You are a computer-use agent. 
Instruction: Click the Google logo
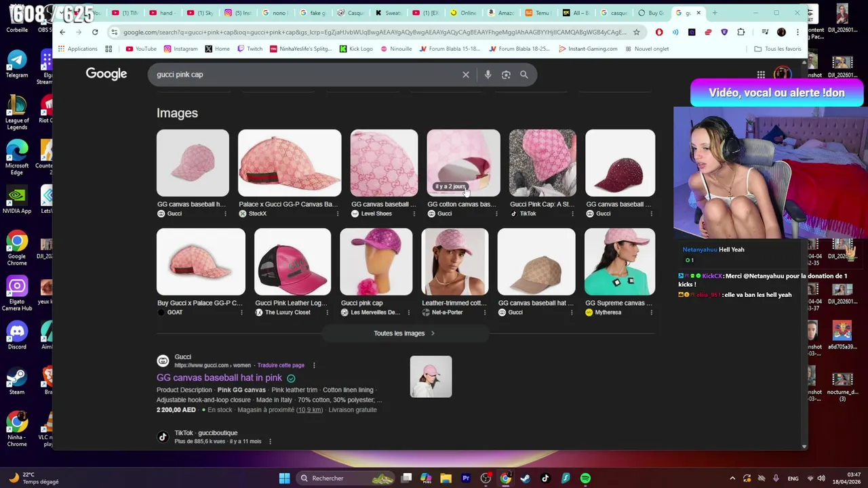(x=106, y=74)
